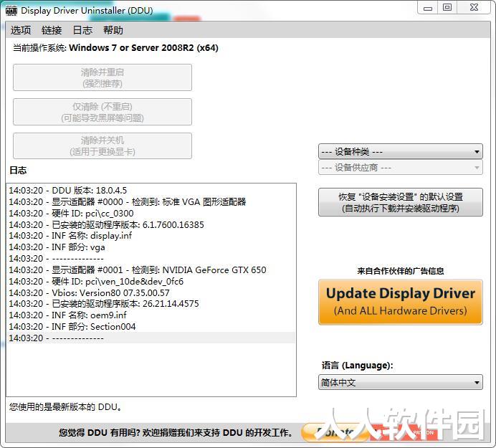Expand the 设备供应商 dropdown
The image size is (496, 448).
(400, 167)
